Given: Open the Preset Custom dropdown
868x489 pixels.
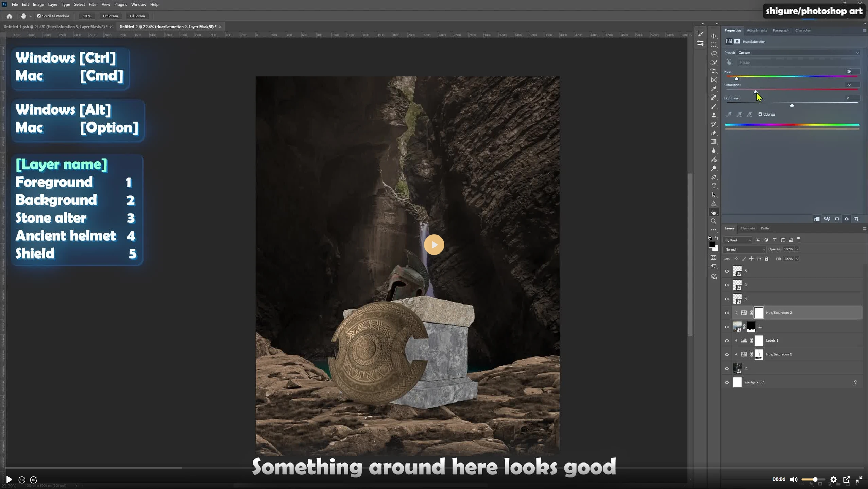Looking at the screenshot, I should click(798, 53).
